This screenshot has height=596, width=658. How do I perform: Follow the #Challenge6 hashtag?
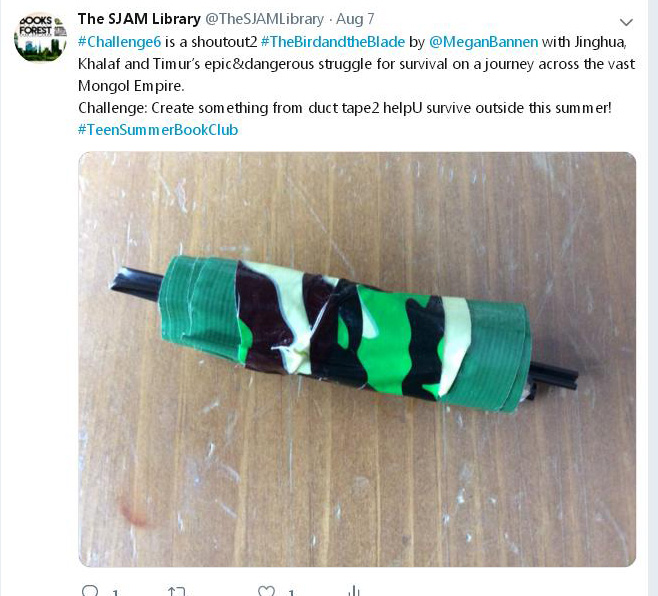pos(120,42)
